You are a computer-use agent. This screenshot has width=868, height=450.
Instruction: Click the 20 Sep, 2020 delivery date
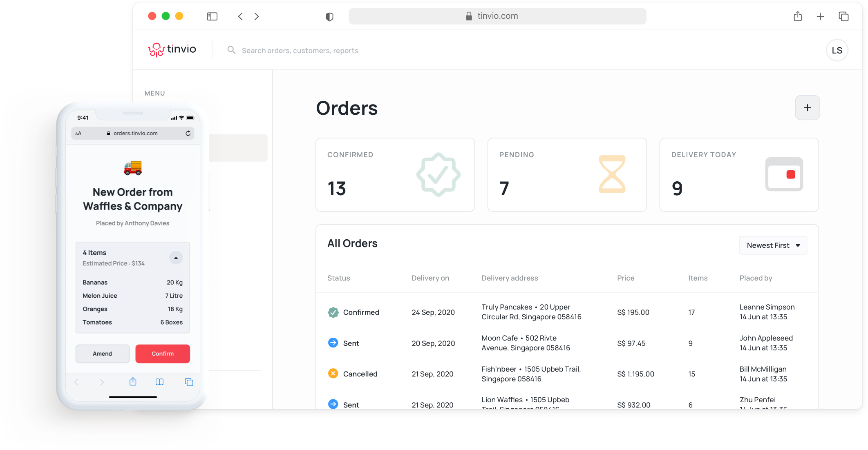point(433,343)
